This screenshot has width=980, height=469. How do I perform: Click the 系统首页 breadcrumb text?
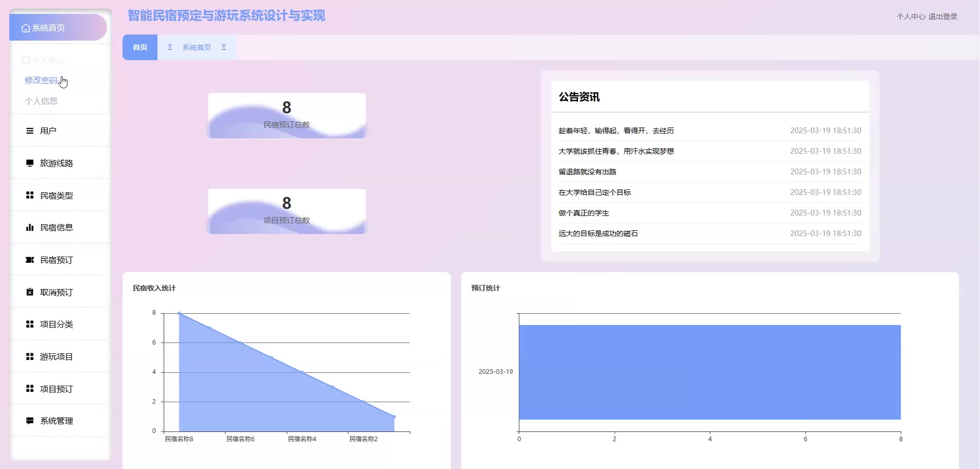(197, 47)
